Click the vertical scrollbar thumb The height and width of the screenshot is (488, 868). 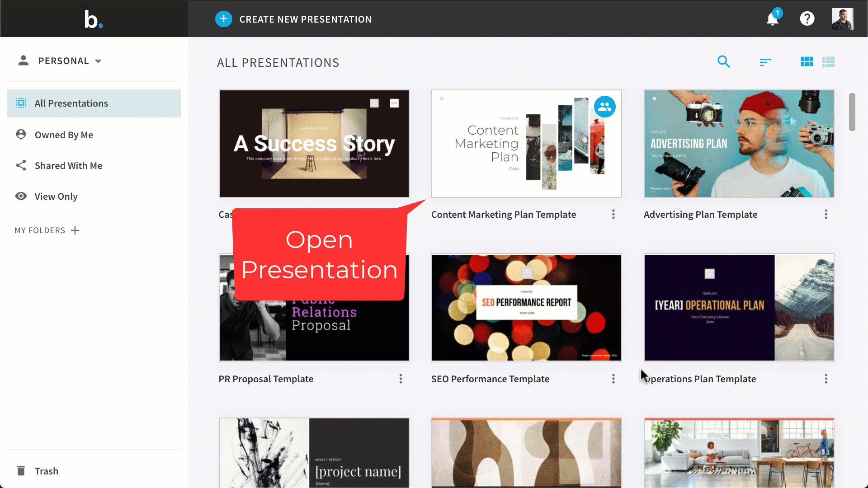pyautogui.click(x=852, y=112)
